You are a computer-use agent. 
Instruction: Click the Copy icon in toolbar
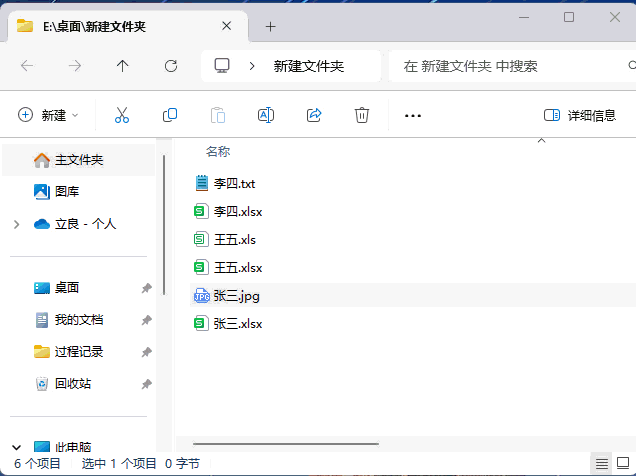point(170,115)
